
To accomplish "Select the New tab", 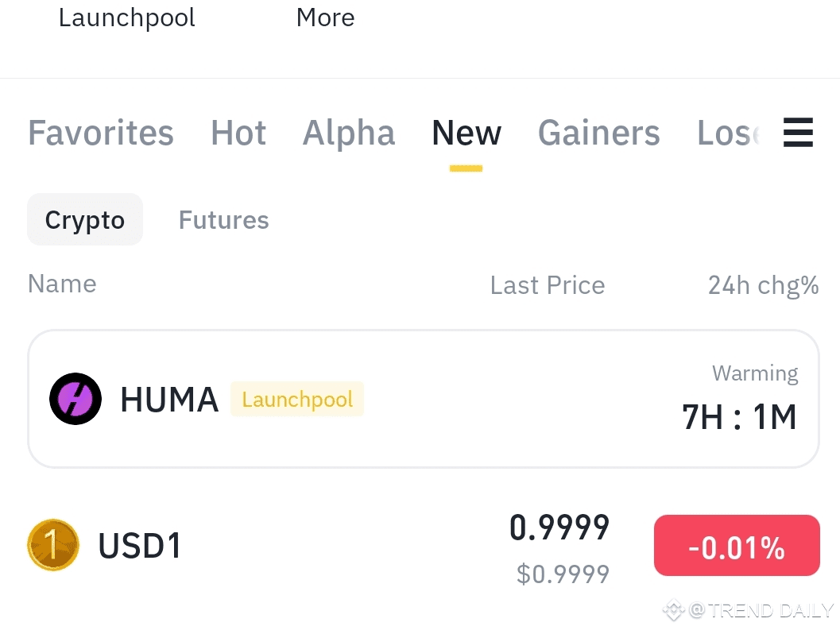I will [x=466, y=133].
